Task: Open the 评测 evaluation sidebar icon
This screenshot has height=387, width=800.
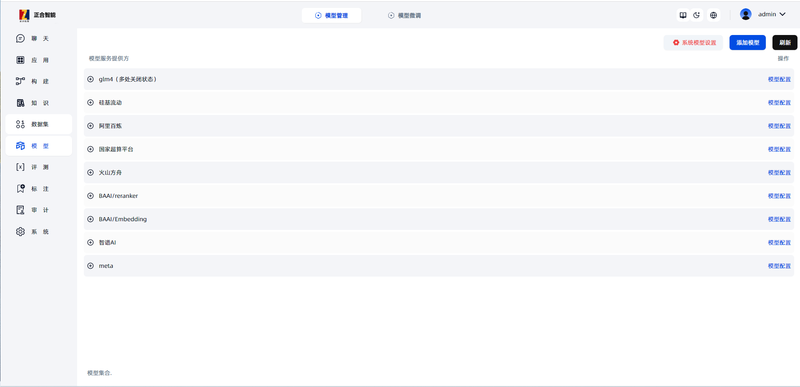Action: point(20,167)
